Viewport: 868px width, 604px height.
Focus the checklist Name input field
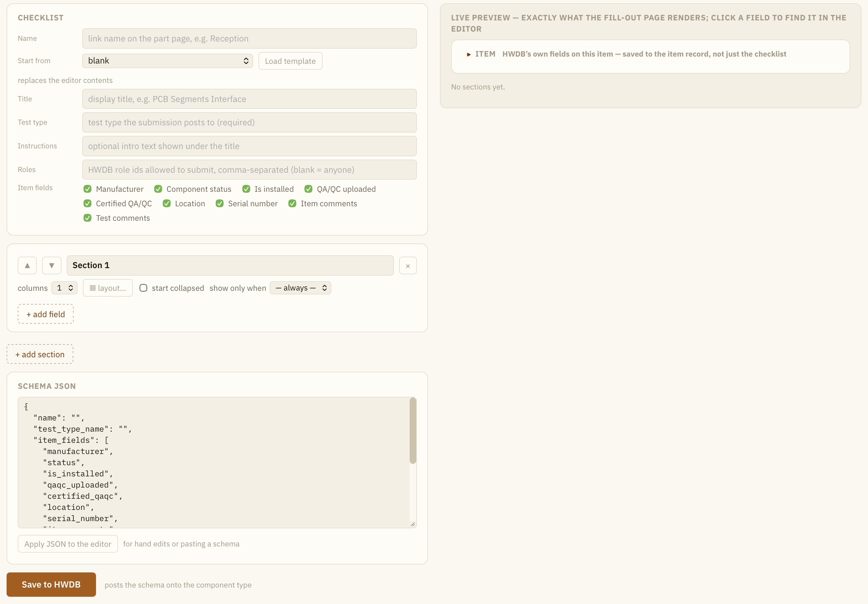pyautogui.click(x=250, y=38)
